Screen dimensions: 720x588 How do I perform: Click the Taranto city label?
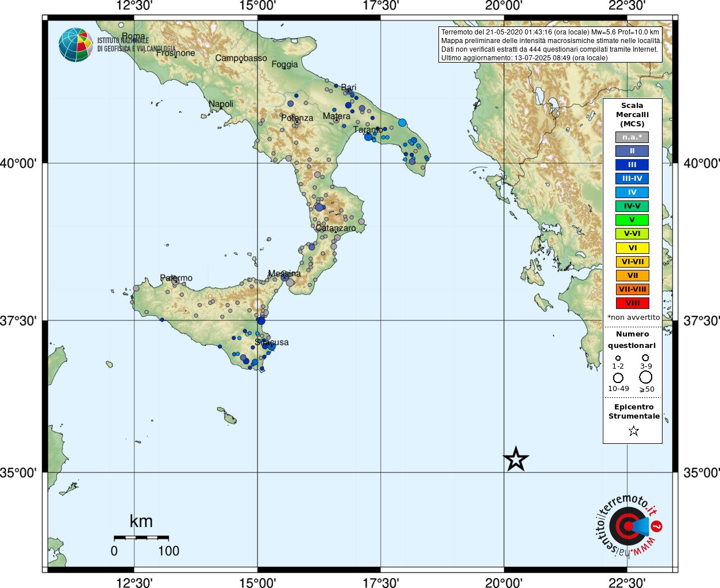(368, 130)
